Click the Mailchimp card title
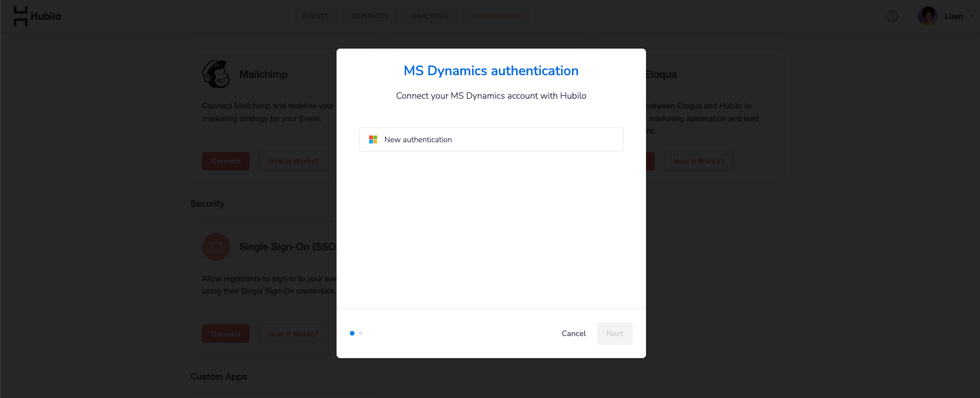Screen dimensions: 980x398 [x=263, y=75]
